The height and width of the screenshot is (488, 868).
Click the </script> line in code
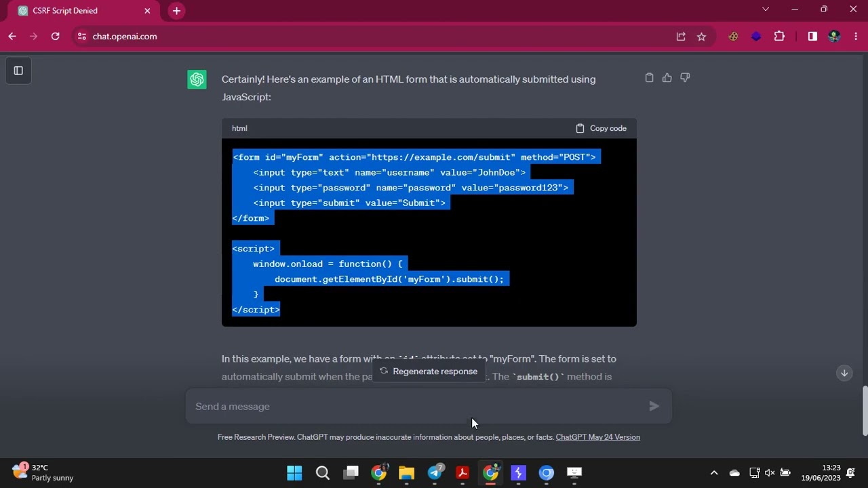coord(256,310)
